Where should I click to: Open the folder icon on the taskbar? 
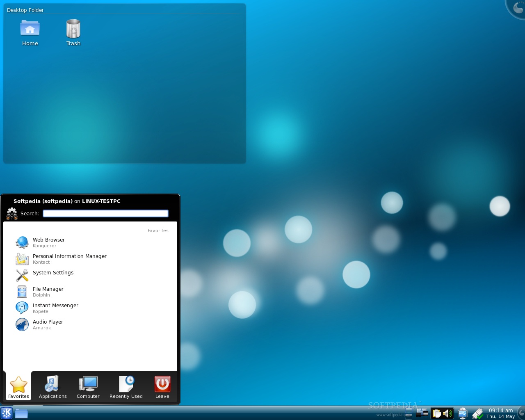click(21, 413)
